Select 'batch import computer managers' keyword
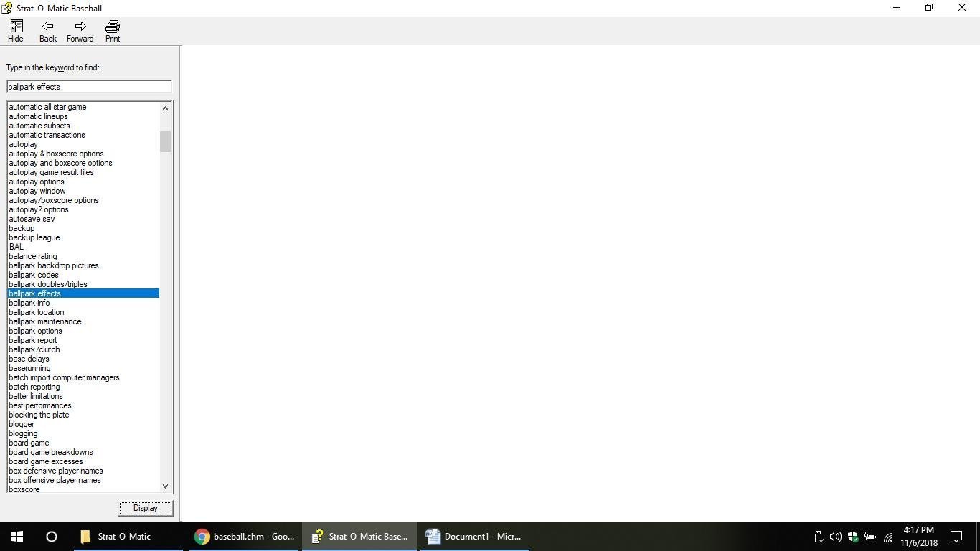 click(x=64, y=377)
